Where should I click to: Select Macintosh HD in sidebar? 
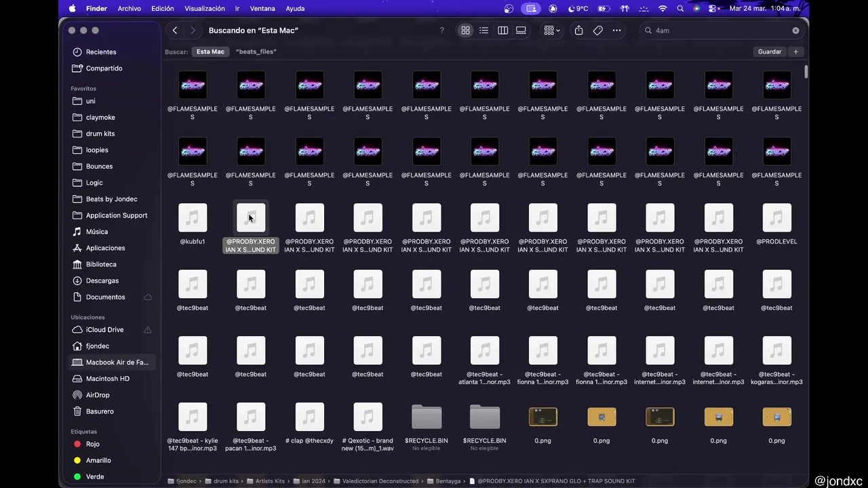108,379
